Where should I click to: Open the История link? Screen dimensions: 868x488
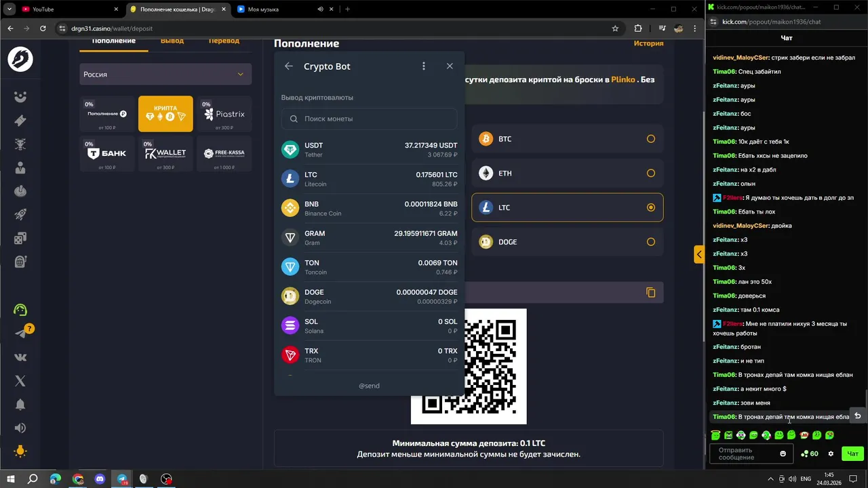pyautogui.click(x=648, y=43)
